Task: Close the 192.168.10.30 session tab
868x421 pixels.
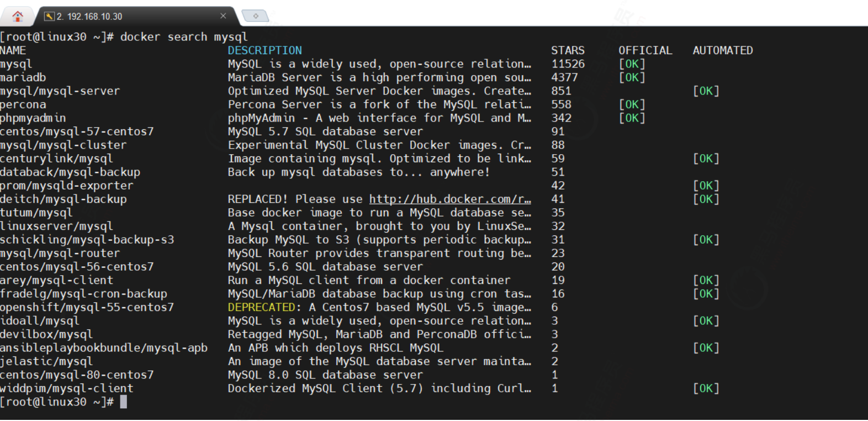Action: tap(223, 16)
